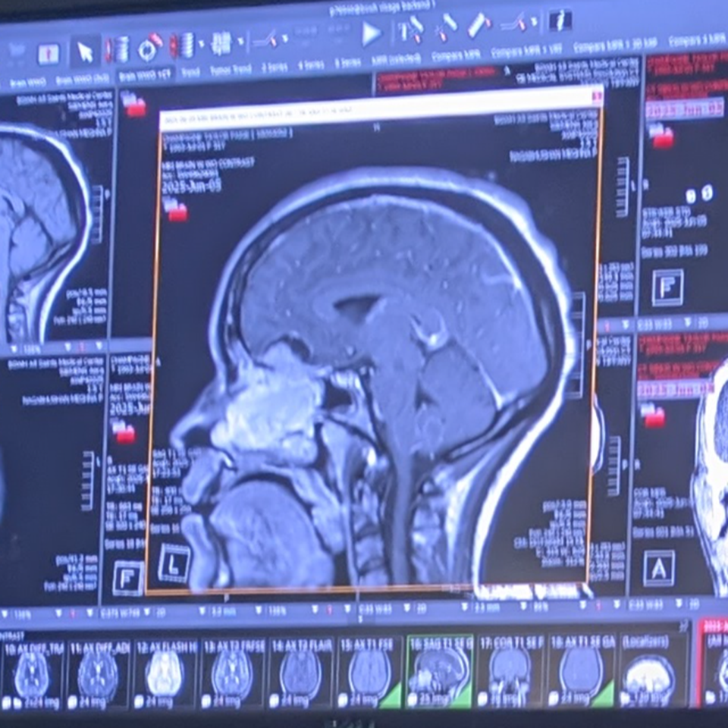The width and height of the screenshot is (728, 728).
Task: Start cine with the Play triangle button
Action: click(371, 33)
